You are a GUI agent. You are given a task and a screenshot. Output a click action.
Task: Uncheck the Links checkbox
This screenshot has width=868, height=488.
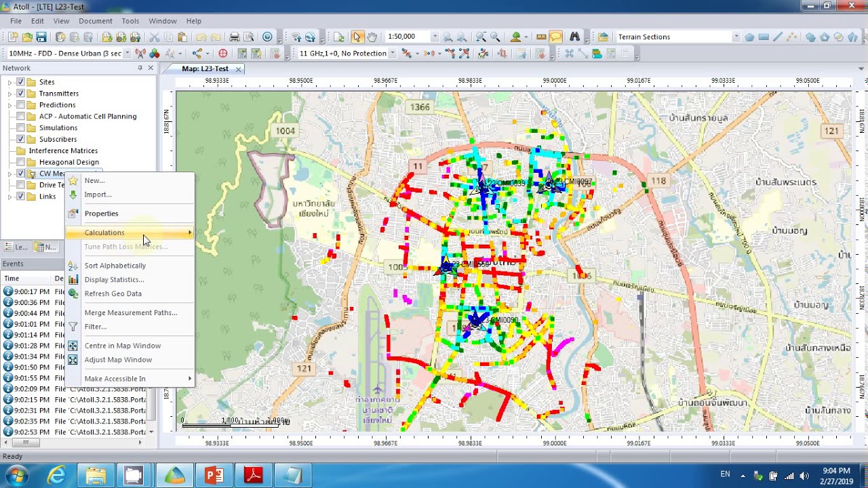point(20,197)
